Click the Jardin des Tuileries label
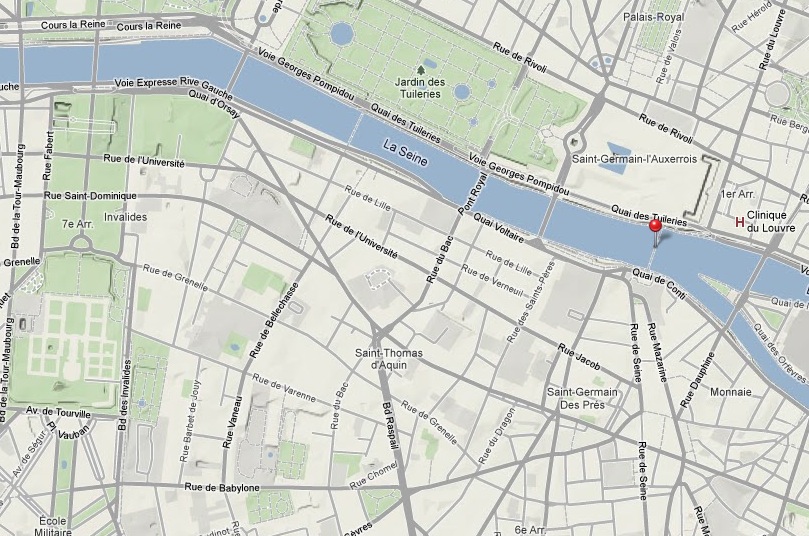 pos(420,88)
